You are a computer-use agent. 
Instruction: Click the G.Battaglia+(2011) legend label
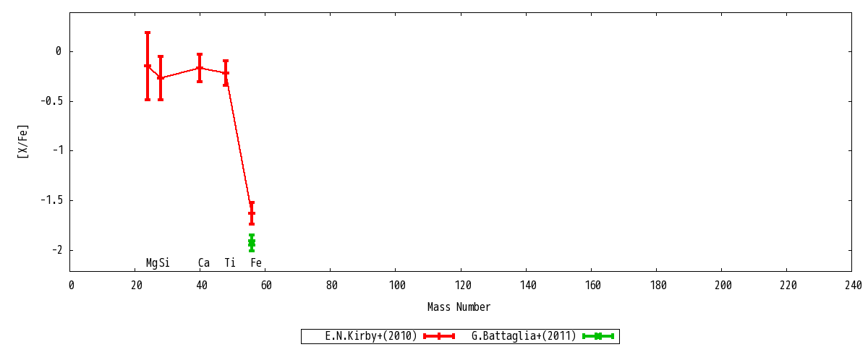(524, 336)
